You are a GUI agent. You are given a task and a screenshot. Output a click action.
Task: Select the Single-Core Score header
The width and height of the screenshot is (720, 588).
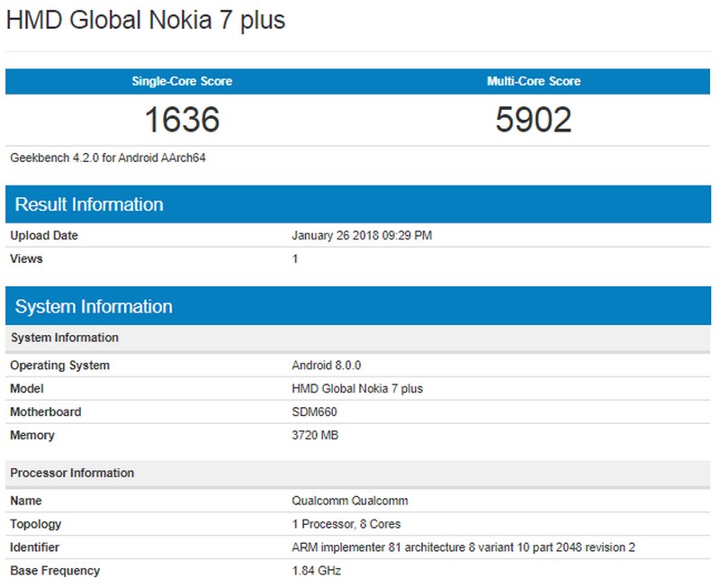181,81
